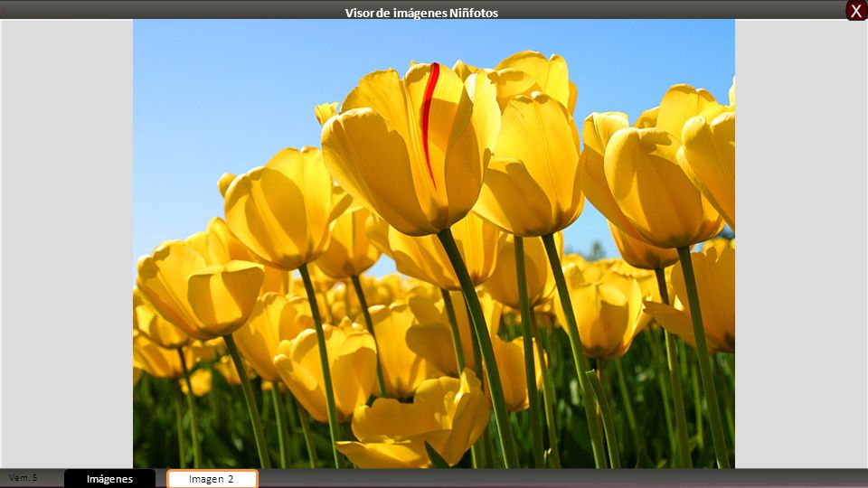
Task: Select the Imagen 2 tab
Action: point(212,479)
